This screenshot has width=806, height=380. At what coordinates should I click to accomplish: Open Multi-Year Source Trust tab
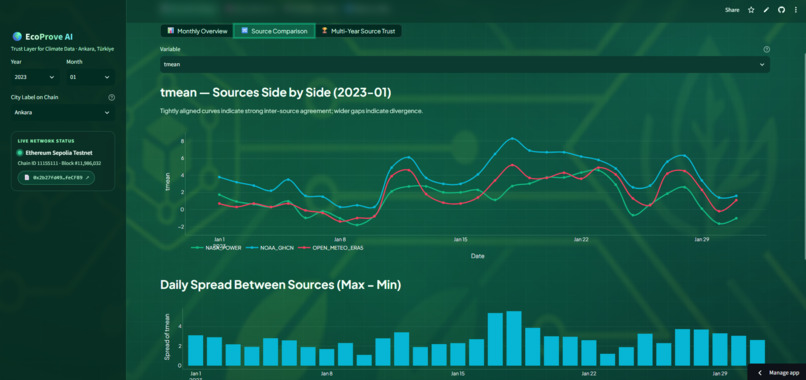pyautogui.click(x=358, y=31)
